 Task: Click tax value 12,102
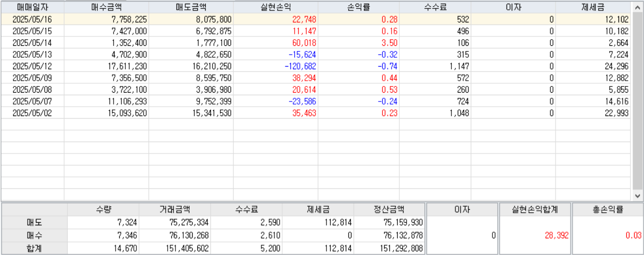(616, 19)
